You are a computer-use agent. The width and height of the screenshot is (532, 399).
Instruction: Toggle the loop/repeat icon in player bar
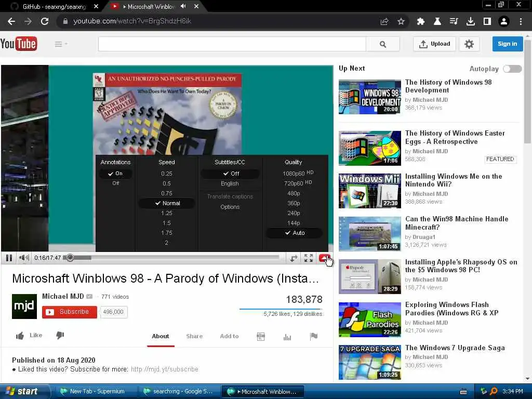[294, 258]
